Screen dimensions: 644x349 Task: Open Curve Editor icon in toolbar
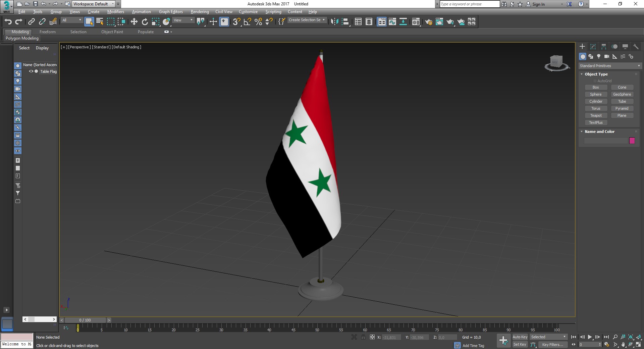(x=392, y=22)
